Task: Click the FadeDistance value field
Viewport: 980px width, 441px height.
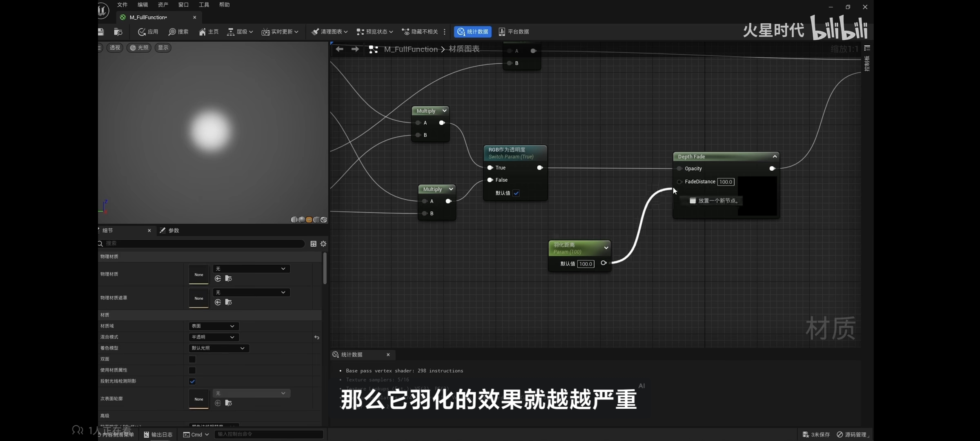Action: click(726, 182)
